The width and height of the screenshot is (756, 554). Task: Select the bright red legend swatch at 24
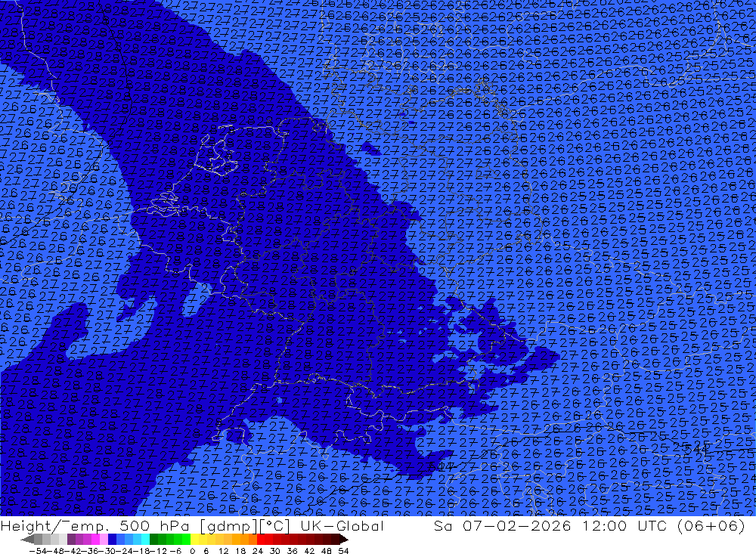[x=262, y=539]
